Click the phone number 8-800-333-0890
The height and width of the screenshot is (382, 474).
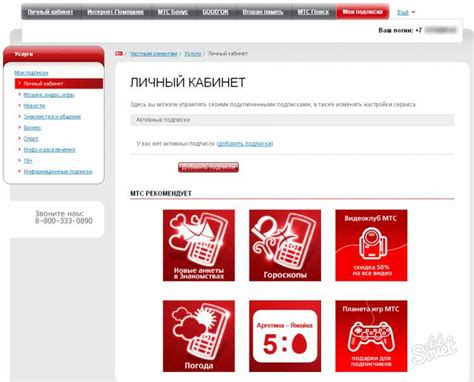(64, 221)
